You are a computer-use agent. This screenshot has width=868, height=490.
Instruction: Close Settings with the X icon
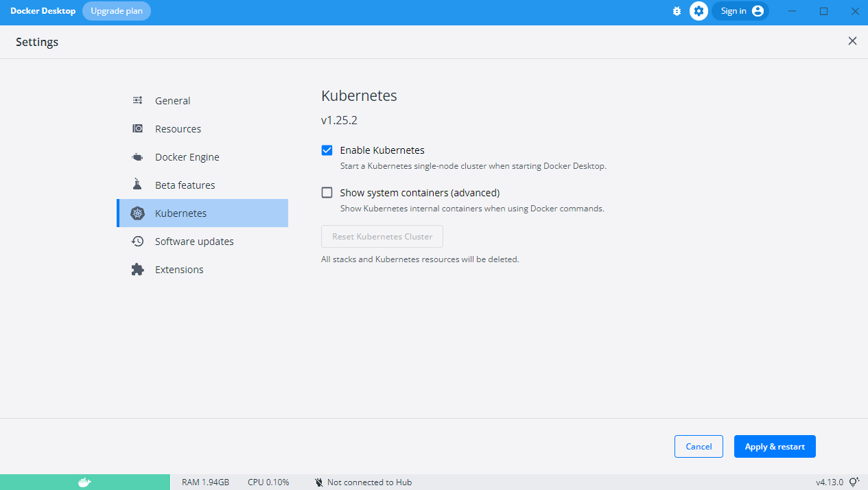(852, 41)
